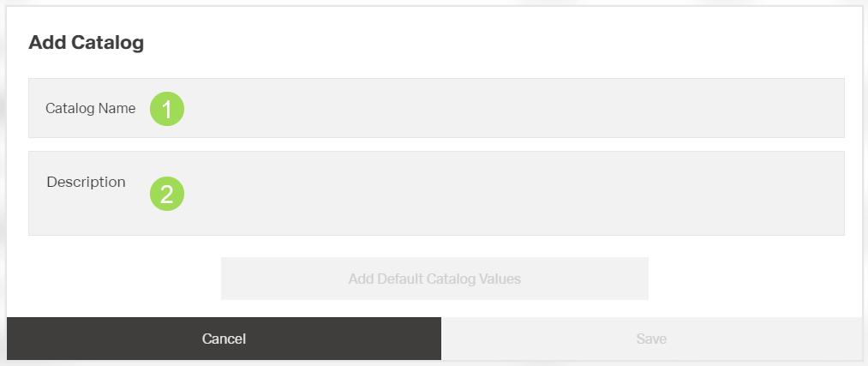Screen dimensions: 868x366
Task: Select the dark Cancel button
Action: (x=224, y=339)
